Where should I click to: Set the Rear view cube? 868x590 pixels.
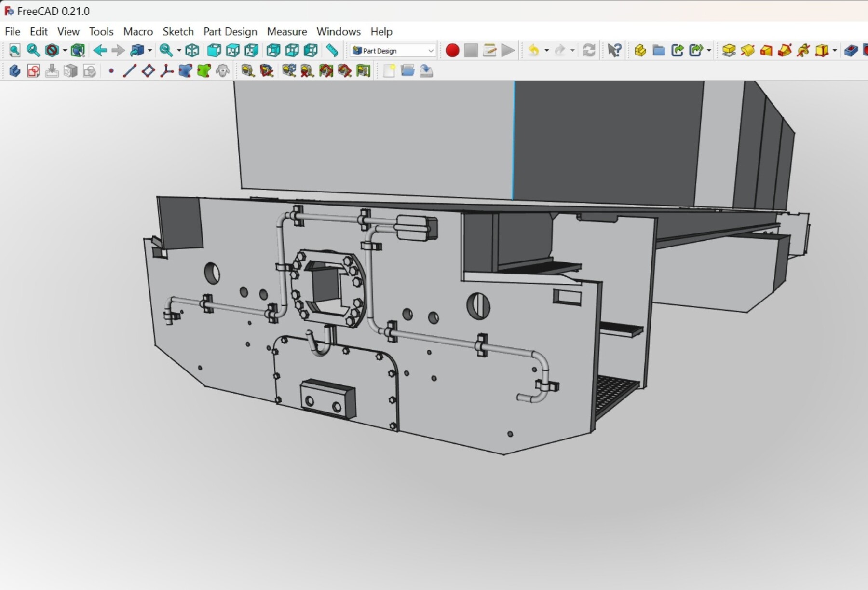click(273, 50)
